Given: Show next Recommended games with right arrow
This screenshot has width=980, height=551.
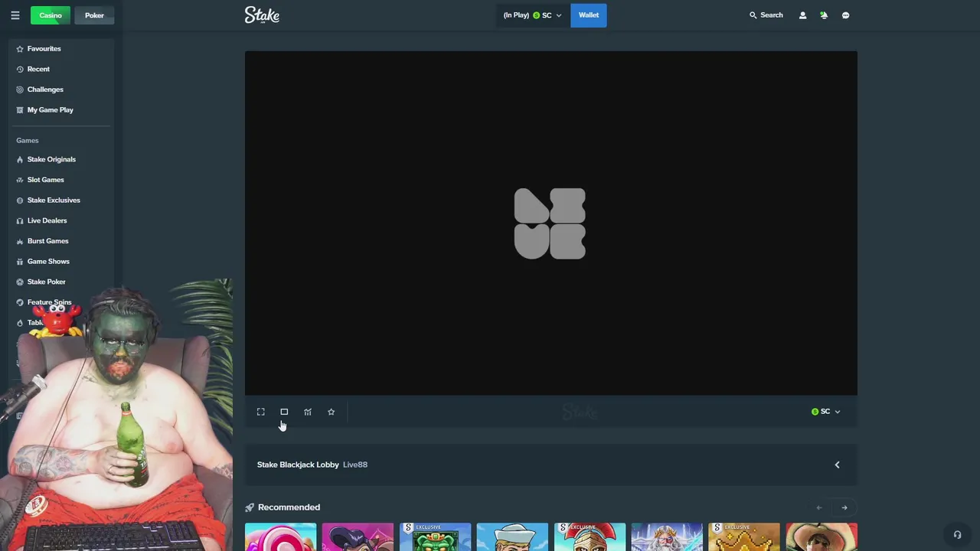Looking at the screenshot, I should point(844,507).
